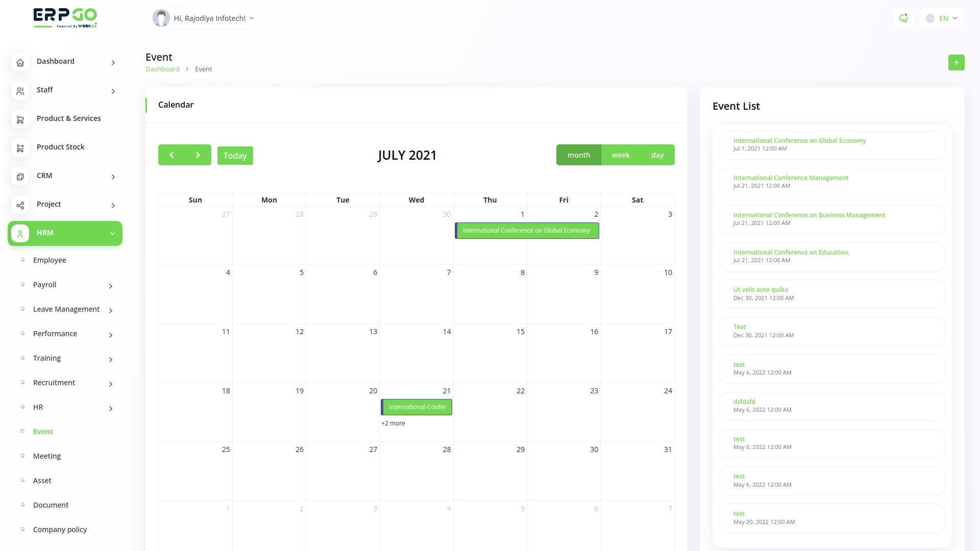Switch calendar to day view

coord(657,155)
